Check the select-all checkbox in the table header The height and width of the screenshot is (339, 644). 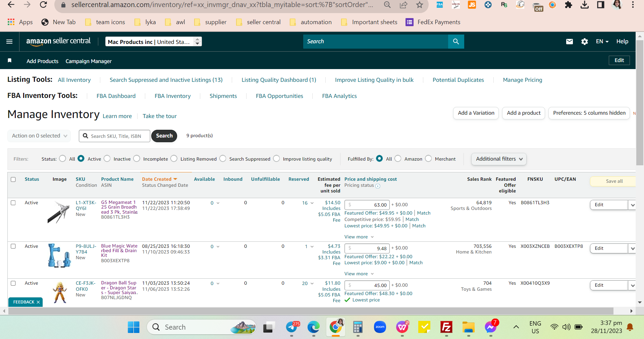[13, 179]
